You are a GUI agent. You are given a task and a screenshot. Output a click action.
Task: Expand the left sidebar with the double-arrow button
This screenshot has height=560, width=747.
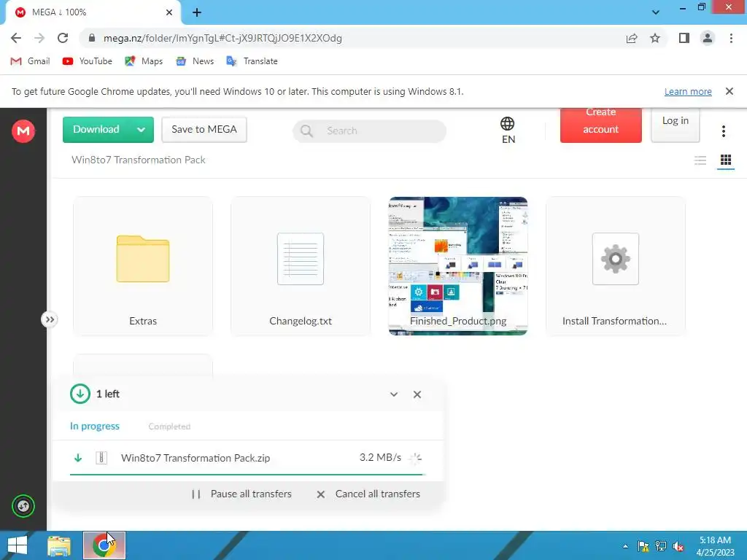50,319
